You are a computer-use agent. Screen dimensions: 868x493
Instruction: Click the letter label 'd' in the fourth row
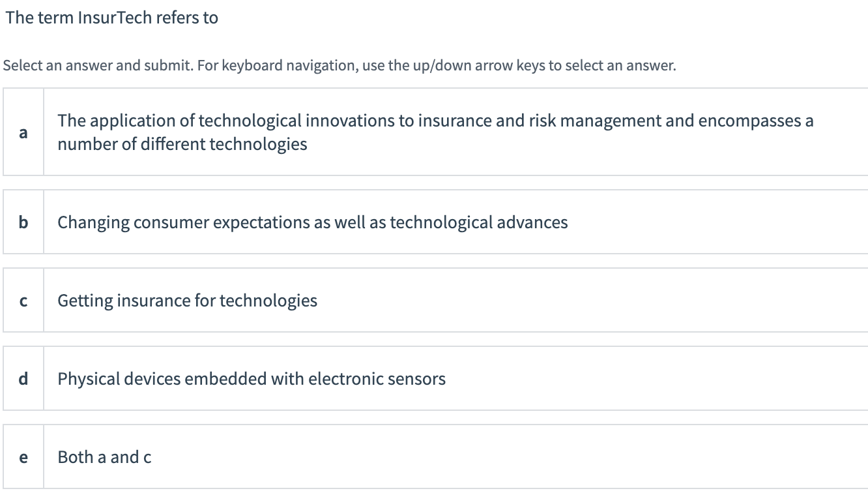pyautogui.click(x=23, y=379)
